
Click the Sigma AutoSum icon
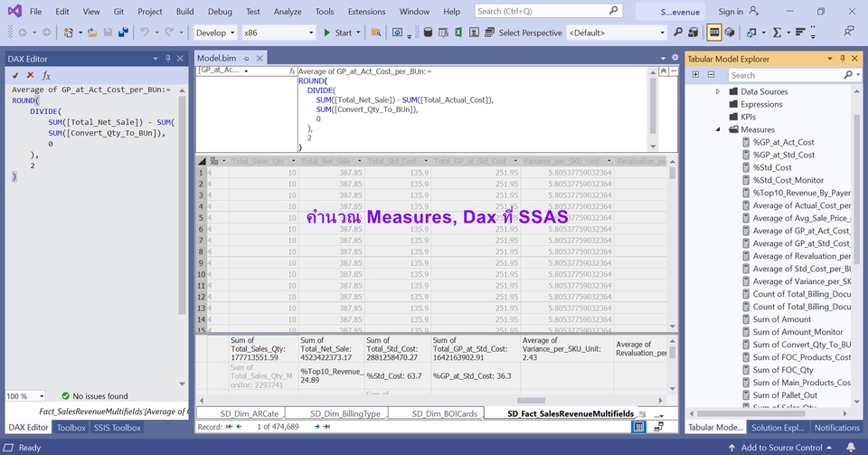point(778,33)
